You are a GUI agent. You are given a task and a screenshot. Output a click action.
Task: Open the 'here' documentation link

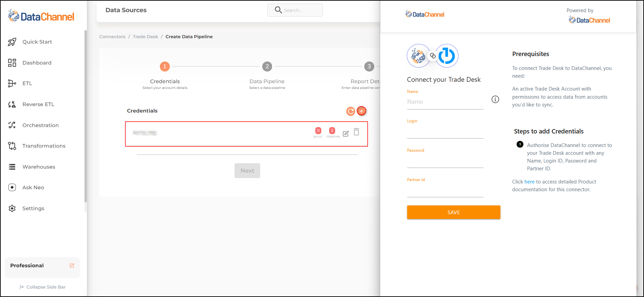point(529,182)
